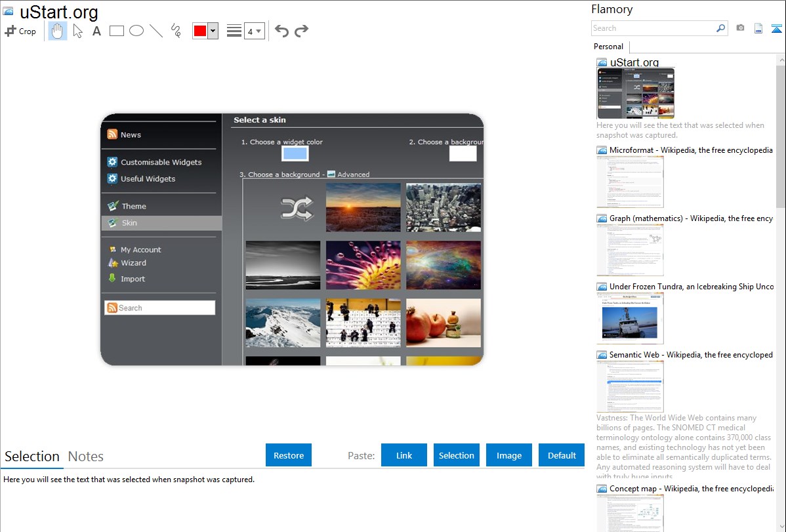The height and width of the screenshot is (532, 786).
Task: Choose the freehand scribble tool
Action: click(x=176, y=31)
